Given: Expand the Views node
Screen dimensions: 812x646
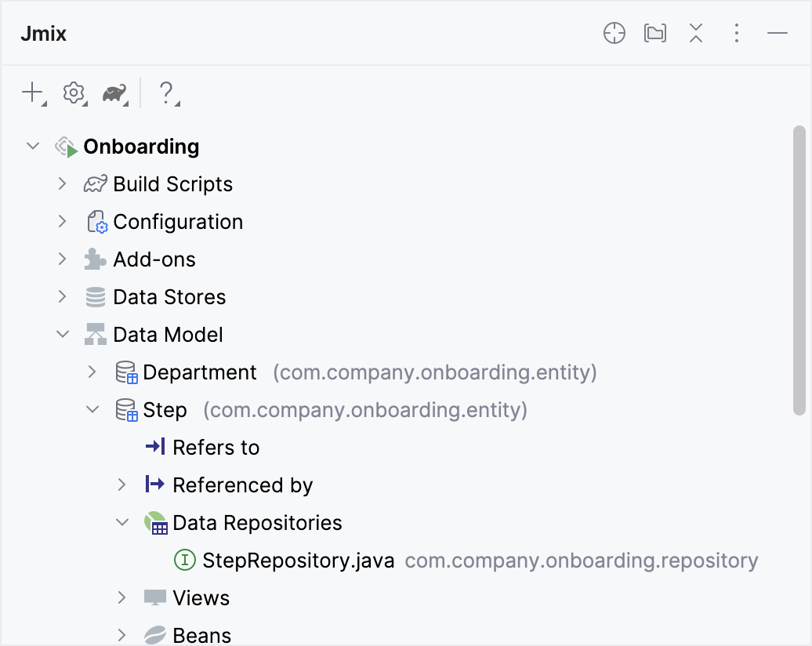Looking at the screenshot, I should tap(122, 597).
